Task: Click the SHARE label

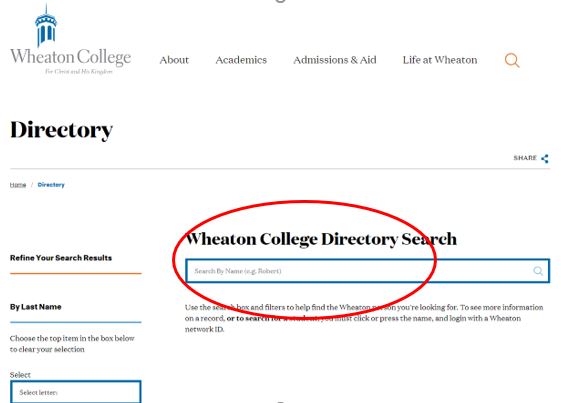Action: click(x=525, y=158)
